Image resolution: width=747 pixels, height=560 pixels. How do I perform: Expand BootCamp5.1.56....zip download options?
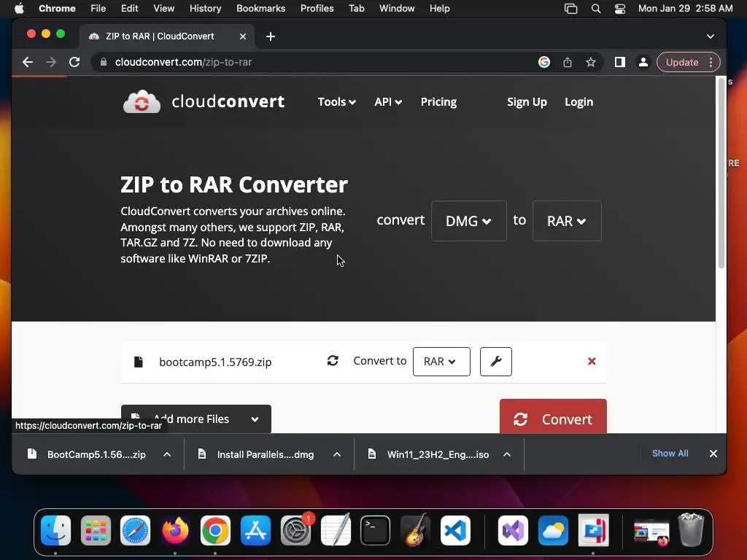point(167,454)
